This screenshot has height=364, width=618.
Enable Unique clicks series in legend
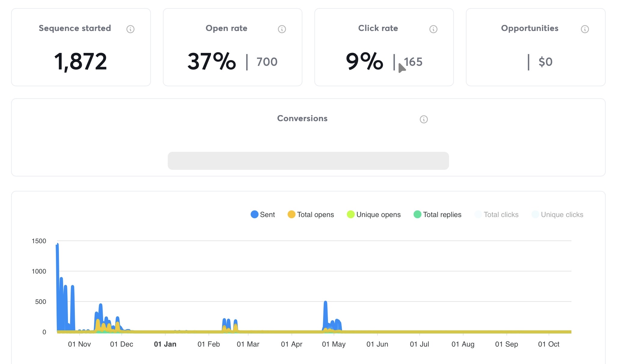[562, 215]
